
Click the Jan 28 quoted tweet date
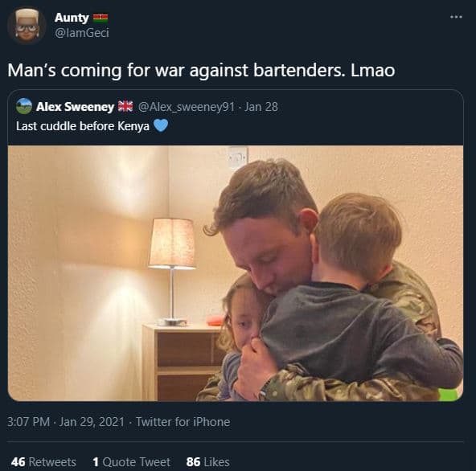coord(261,107)
